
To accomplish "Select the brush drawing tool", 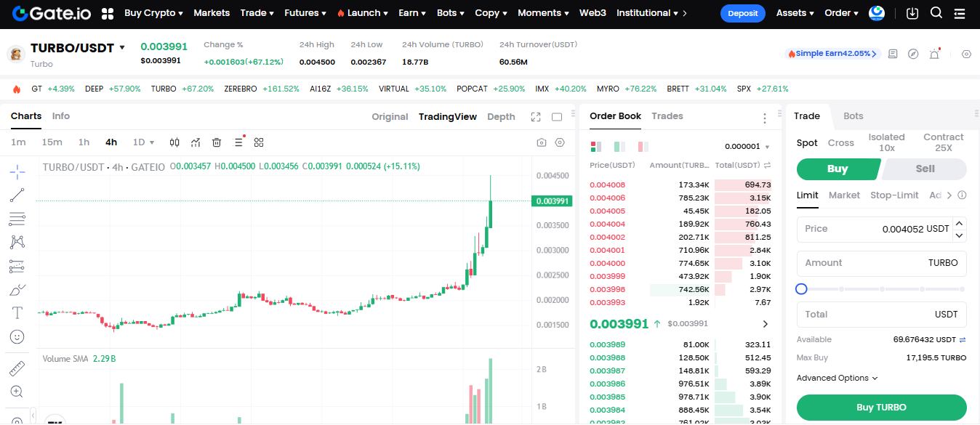I will point(17,290).
